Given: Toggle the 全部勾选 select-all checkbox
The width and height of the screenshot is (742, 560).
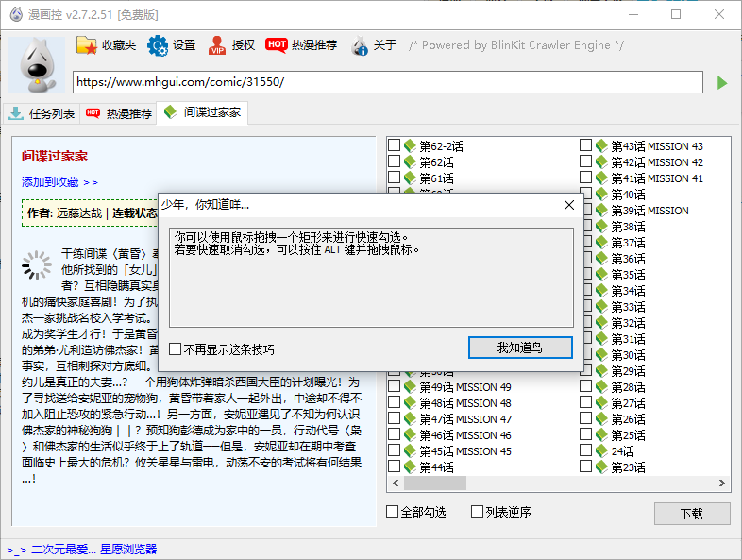Looking at the screenshot, I should [x=393, y=512].
